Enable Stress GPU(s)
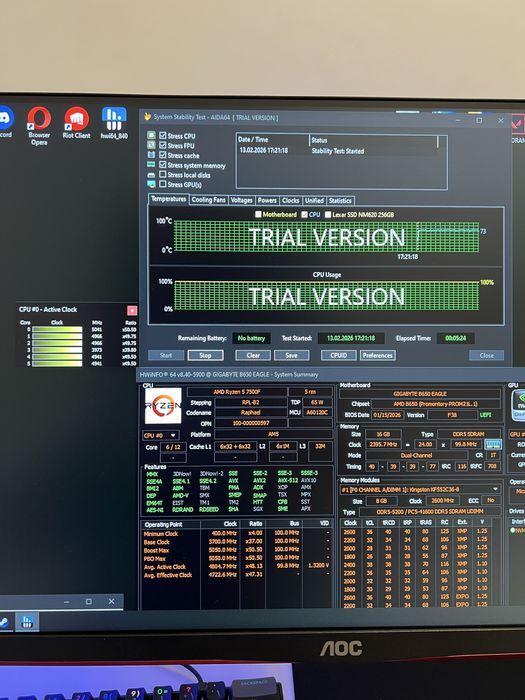The width and height of the screenshot is (525, 700). (163, 184)
